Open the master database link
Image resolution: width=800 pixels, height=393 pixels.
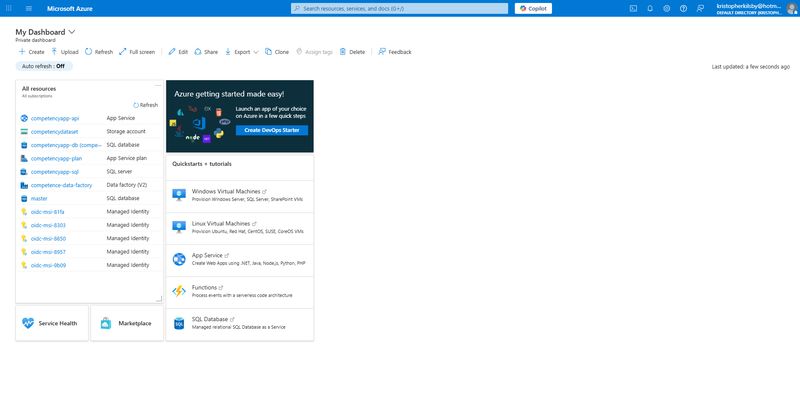point(39,199)
